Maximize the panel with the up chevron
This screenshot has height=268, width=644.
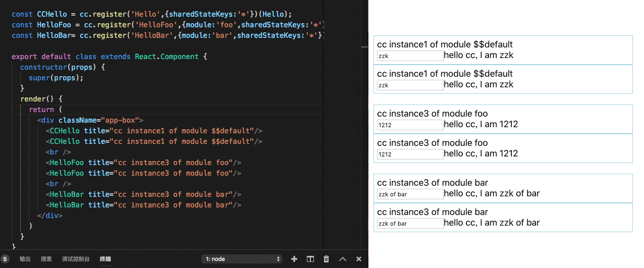(343, 259)
